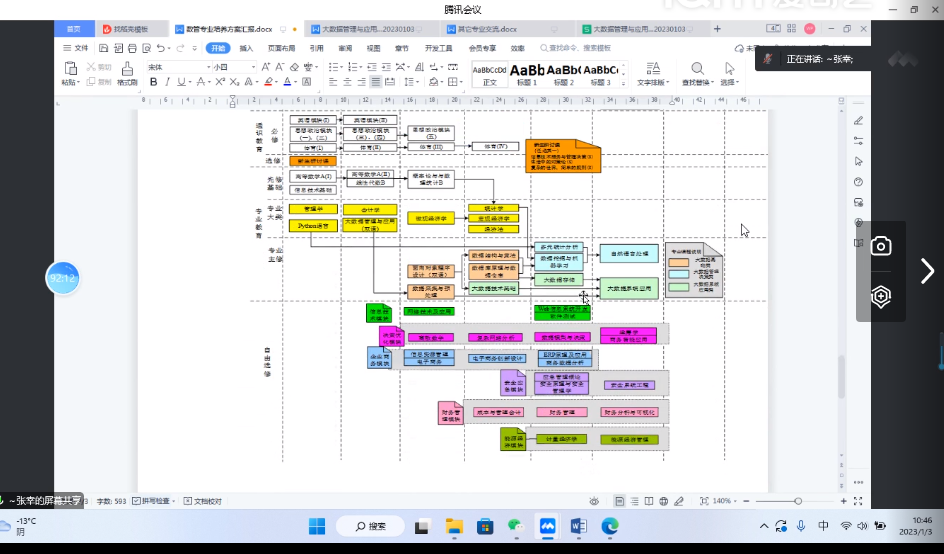Adjust the zoom slider handle in status bar
Viewport: 944px width, 554px height.
(x=797, y=500)
